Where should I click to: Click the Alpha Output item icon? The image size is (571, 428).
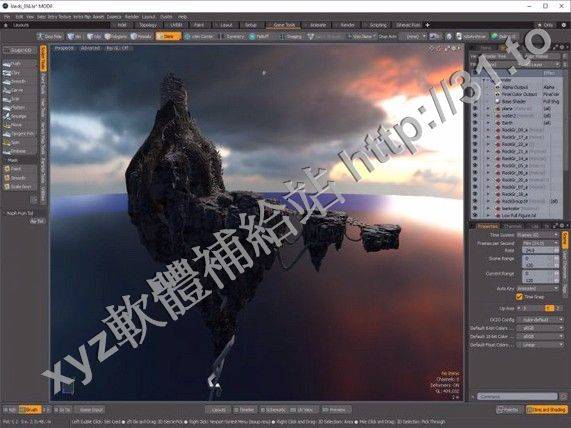[x=497, y=87]
